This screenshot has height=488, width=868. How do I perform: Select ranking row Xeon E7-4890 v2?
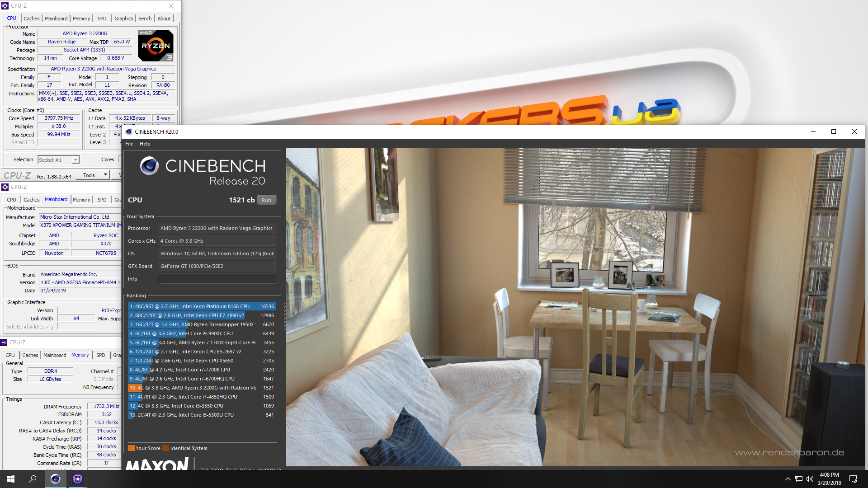(x=202, y=315)
